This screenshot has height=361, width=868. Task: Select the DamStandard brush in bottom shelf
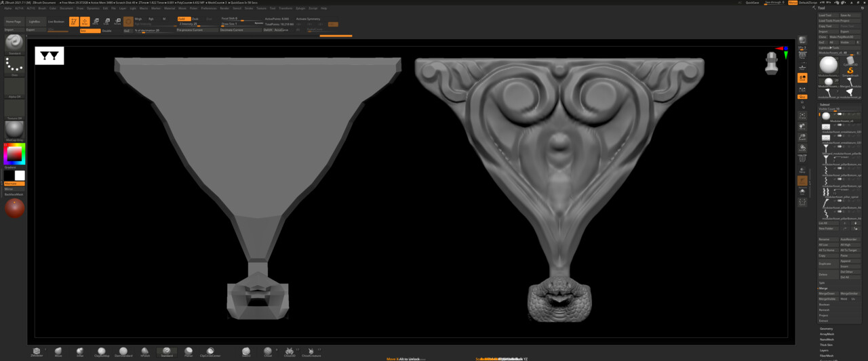click(x=123, y=352)
